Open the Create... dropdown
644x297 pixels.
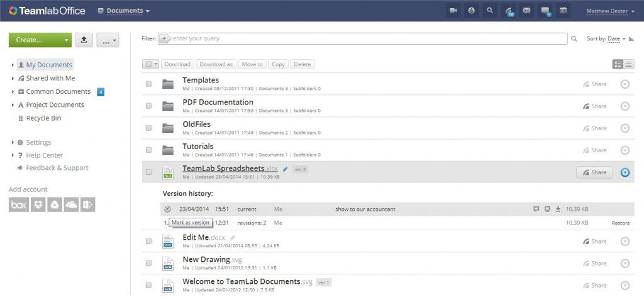pos(40,40)
